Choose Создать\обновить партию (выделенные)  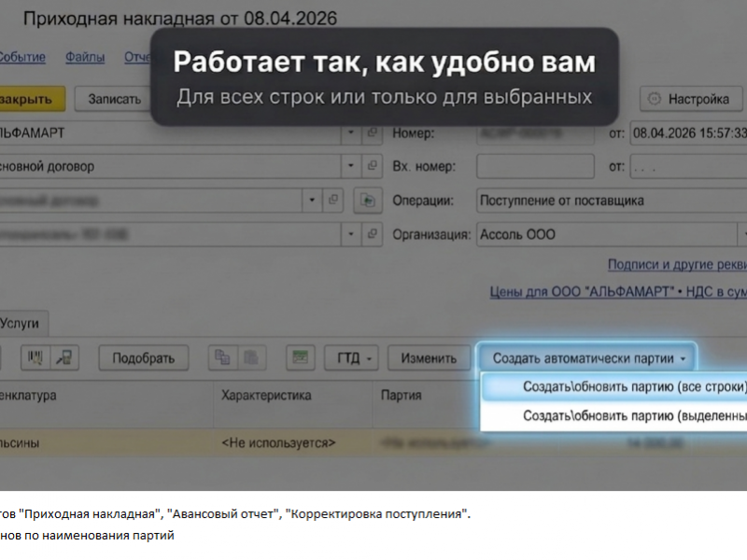(x=614, y=415)
